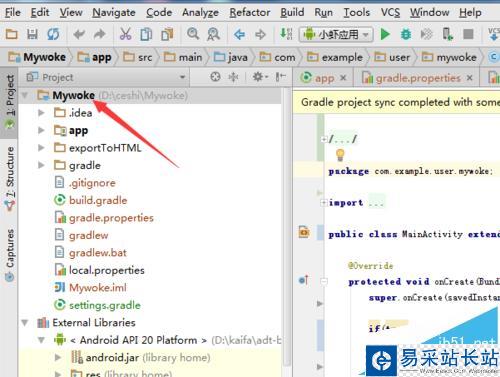
Task: Click the Replace search icon
Action: 213,34
